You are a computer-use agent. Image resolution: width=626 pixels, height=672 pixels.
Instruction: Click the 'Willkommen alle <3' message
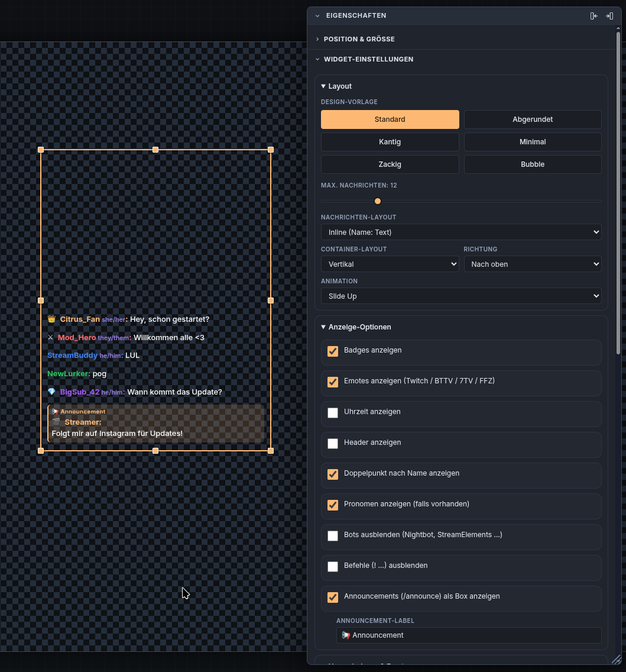click(x=168, y=338)
